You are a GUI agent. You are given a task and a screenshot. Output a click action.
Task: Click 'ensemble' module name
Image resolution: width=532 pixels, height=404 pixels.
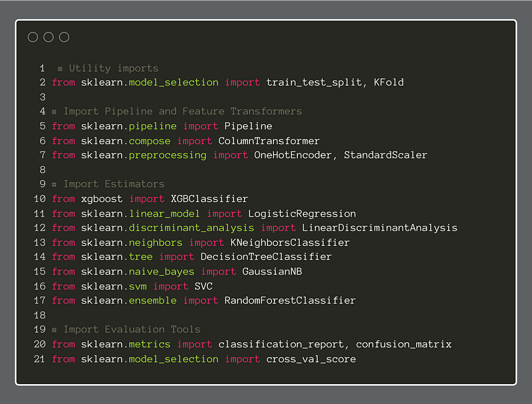tap(152, 300)
